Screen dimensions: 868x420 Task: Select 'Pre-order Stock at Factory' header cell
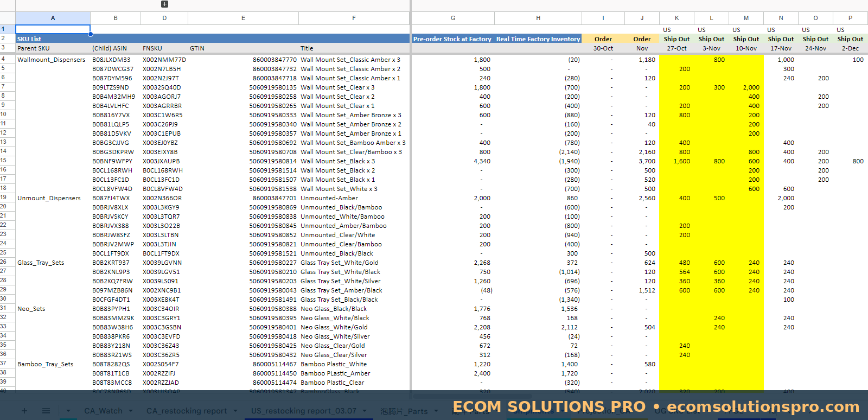[x=452, y=39]
